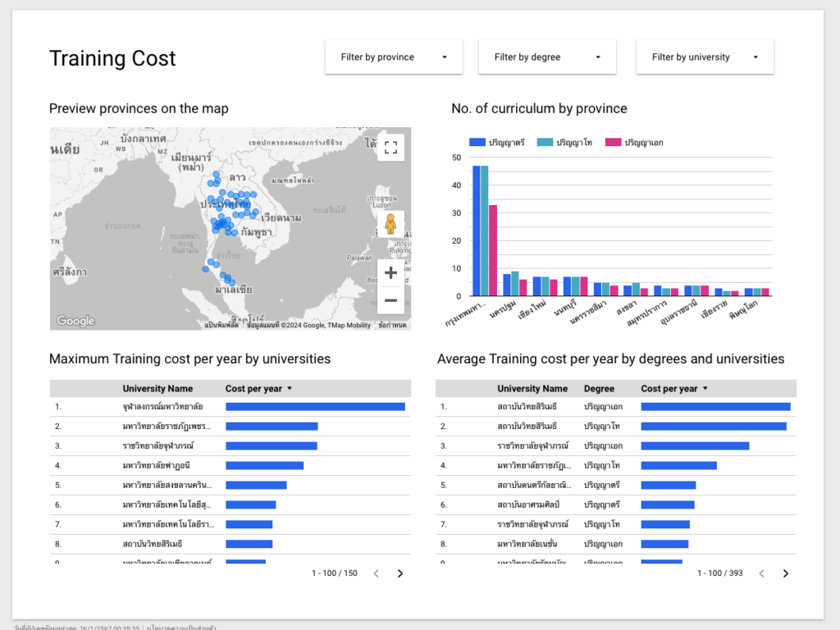The height and width of the screenshot is (630, 840).
Task: Sort Maximum cost table by Cost per year
Action: point(253,389)
